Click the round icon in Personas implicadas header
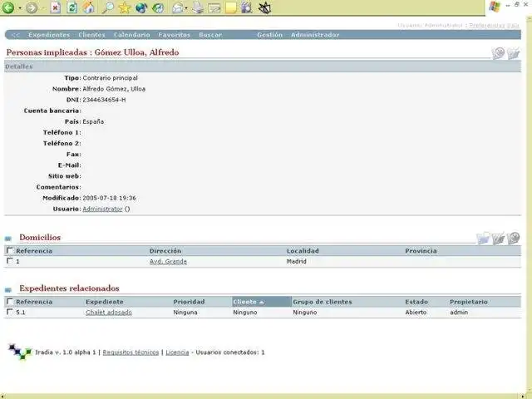Image resolution: width=532 pixels, height=399 pixels. point(498,53)
